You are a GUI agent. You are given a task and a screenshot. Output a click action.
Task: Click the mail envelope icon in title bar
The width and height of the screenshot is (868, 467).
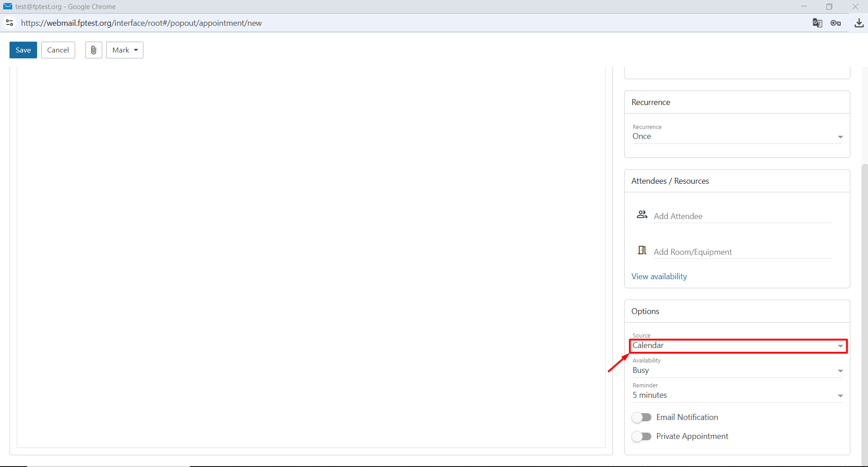(8, 6)
